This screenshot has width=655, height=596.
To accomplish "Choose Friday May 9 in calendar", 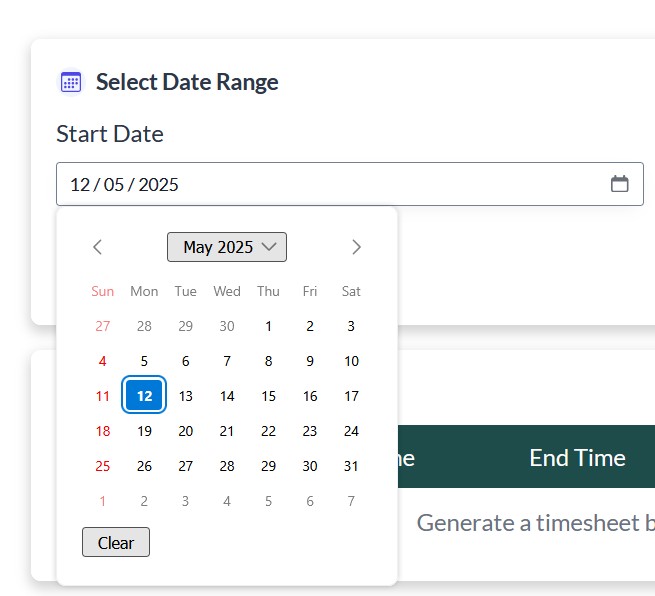I will pyautogui.click(x=310, y=361).
